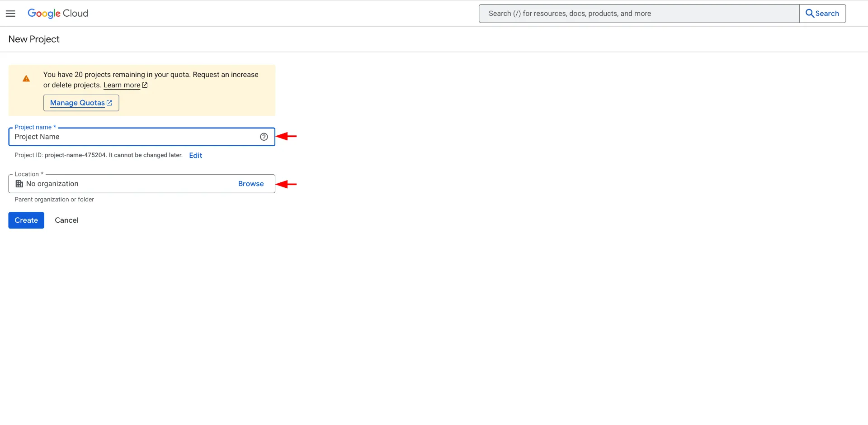Click the 20 projects remaining quota message
This screenshot has height=425, width=868.
151,80
